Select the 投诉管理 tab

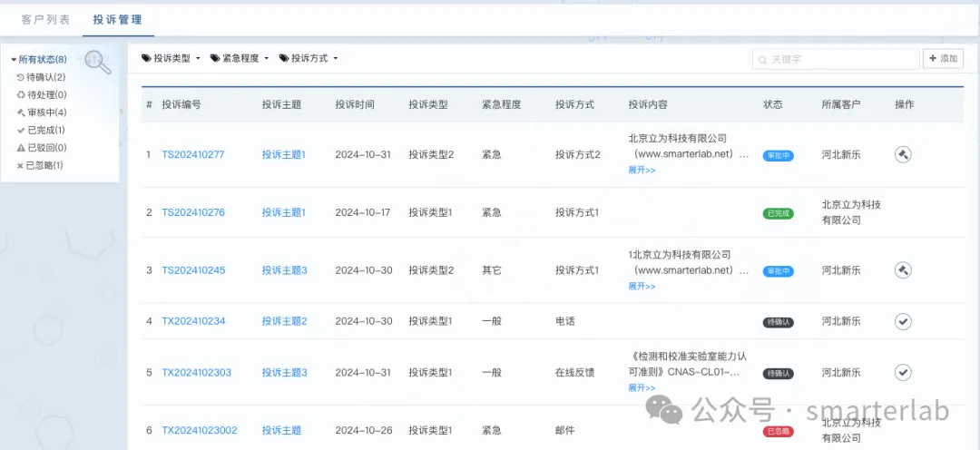(117, 19)
